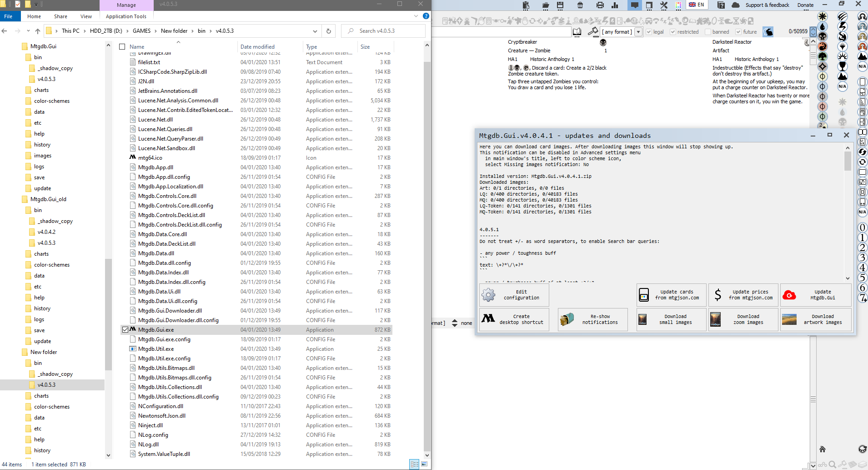Image resolution: width=868 pixels, height=470 pixels.
Task: Open the any format dropdown
Action: click(x=638, y=32)
